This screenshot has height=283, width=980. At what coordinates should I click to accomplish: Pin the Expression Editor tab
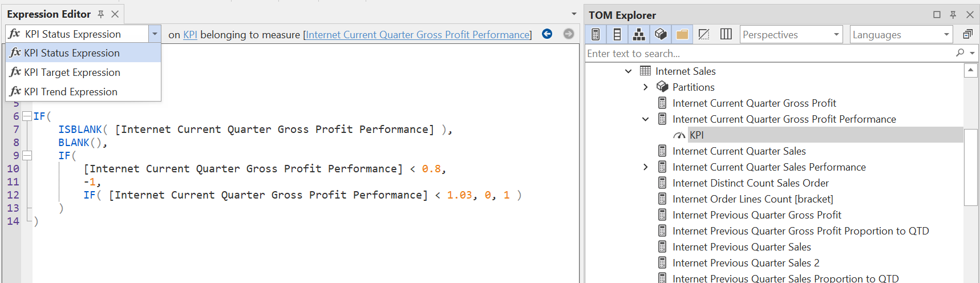(101, 14)
